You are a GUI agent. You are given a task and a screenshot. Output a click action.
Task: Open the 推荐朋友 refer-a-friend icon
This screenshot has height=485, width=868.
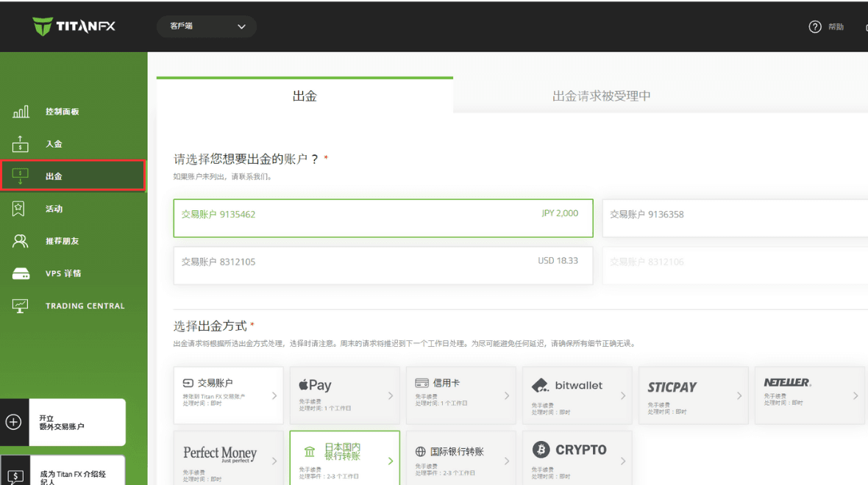point(21,241)
